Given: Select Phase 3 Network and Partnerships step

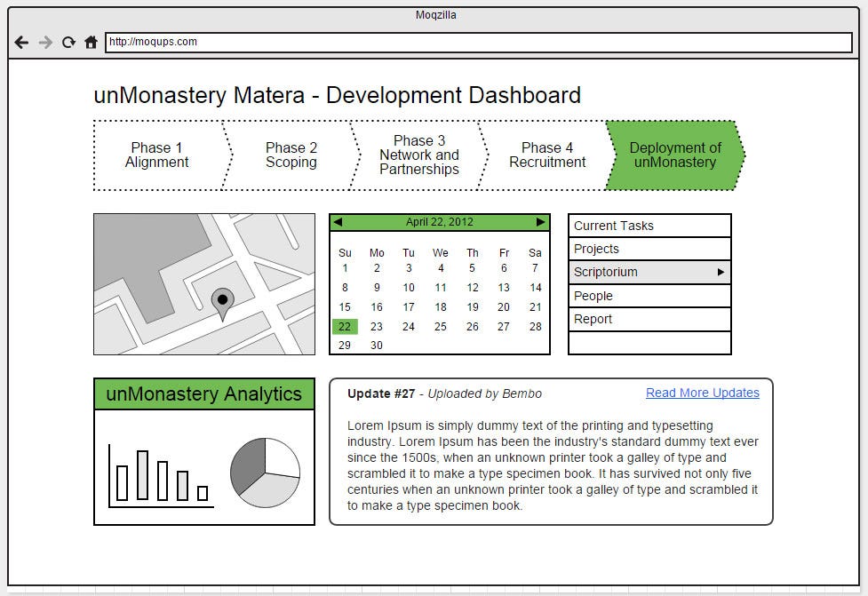Looking at the screenshot, I should [x=419, y=155].
